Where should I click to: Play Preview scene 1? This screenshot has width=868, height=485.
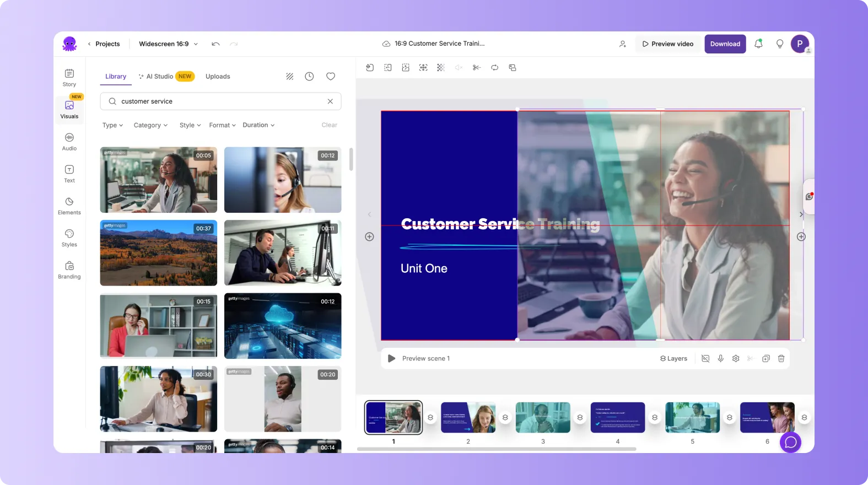pos(392,359)
